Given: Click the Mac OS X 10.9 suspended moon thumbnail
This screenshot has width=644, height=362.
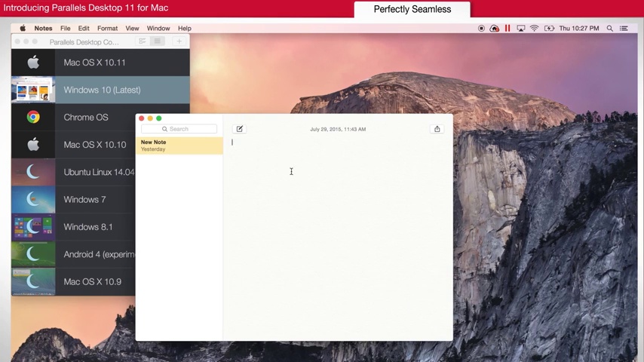Looking at the screenshot, I should pos(33,281).
